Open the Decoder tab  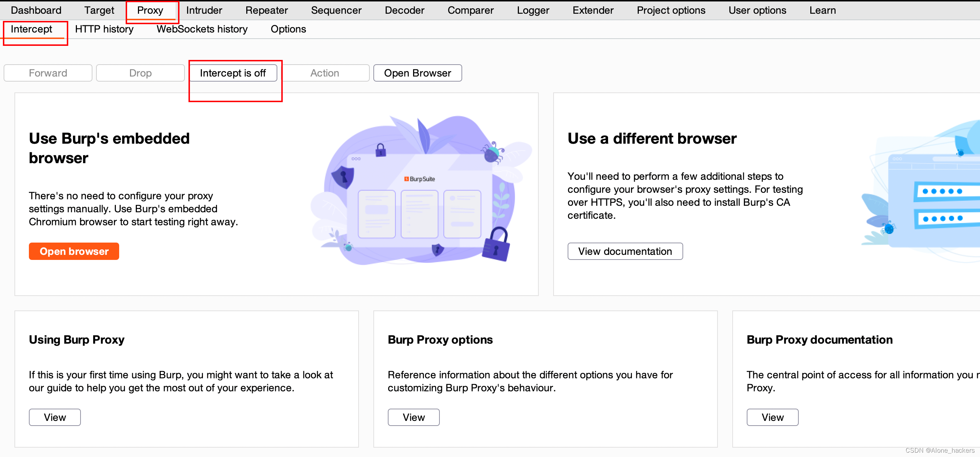click(x=404, y=10)
